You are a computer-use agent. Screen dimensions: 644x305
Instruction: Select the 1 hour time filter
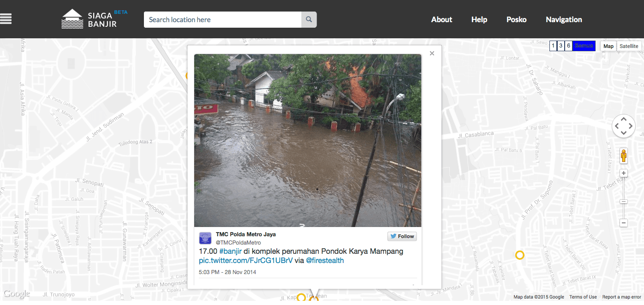(x=553, y=46)
